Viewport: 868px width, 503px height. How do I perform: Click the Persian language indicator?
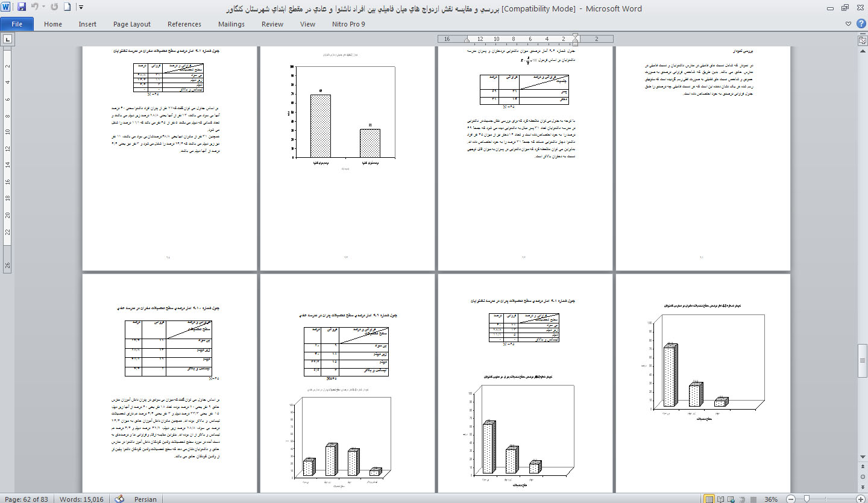point(145,499)
